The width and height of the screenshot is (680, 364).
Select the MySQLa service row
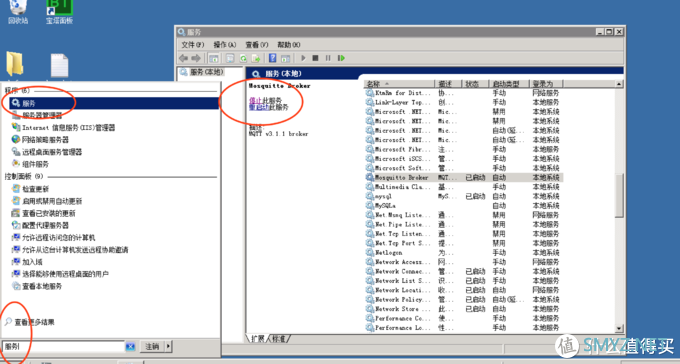click(x=464, y=206)
